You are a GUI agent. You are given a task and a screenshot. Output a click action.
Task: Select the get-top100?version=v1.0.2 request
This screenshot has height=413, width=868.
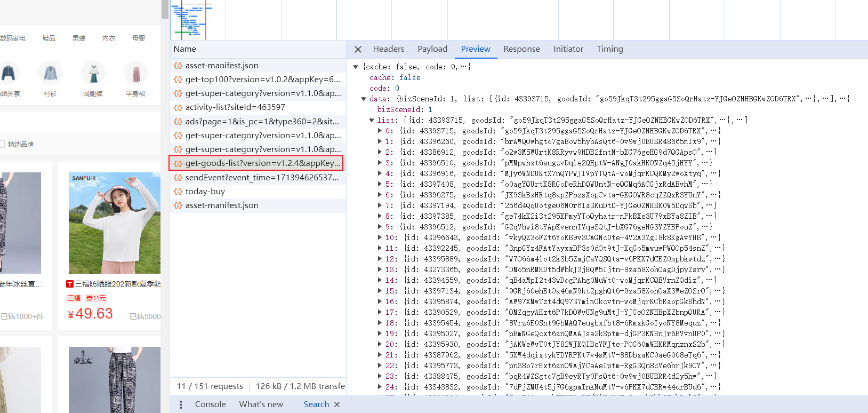click(258, 80)
